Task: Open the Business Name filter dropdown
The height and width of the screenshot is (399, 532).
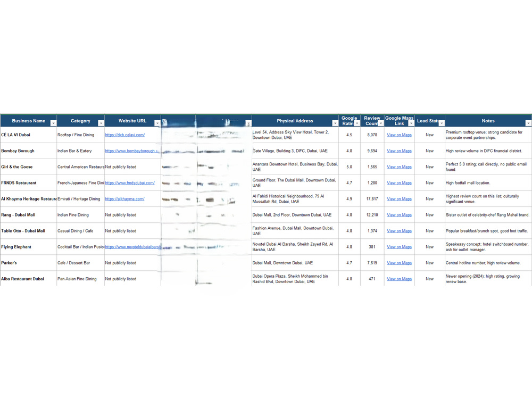Action: (x=53, y=123)
